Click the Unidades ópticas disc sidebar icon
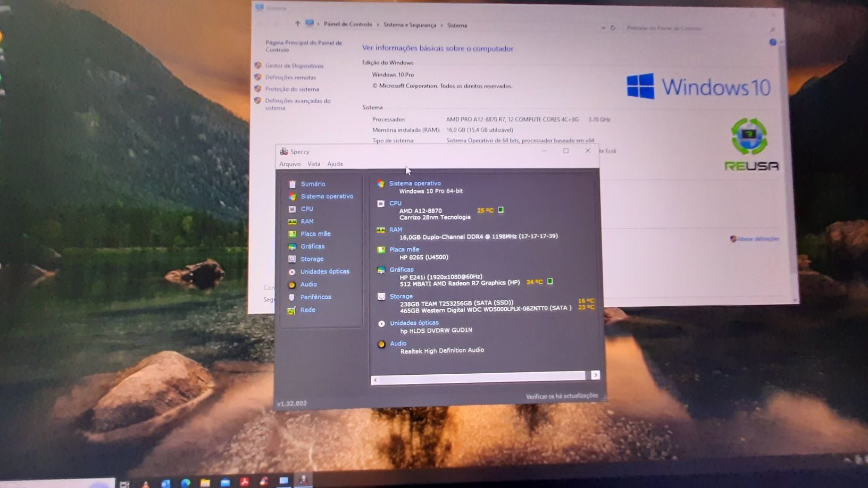The width and height of the screenshot is (868, 488). pyautogui.click(x=292, y=272)
